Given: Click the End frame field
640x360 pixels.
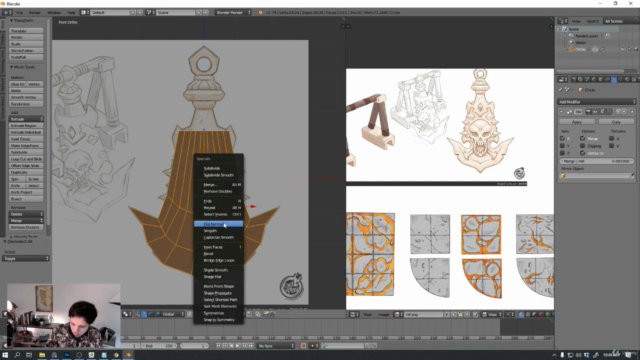Looking at the screenshot, I should 160,346.
